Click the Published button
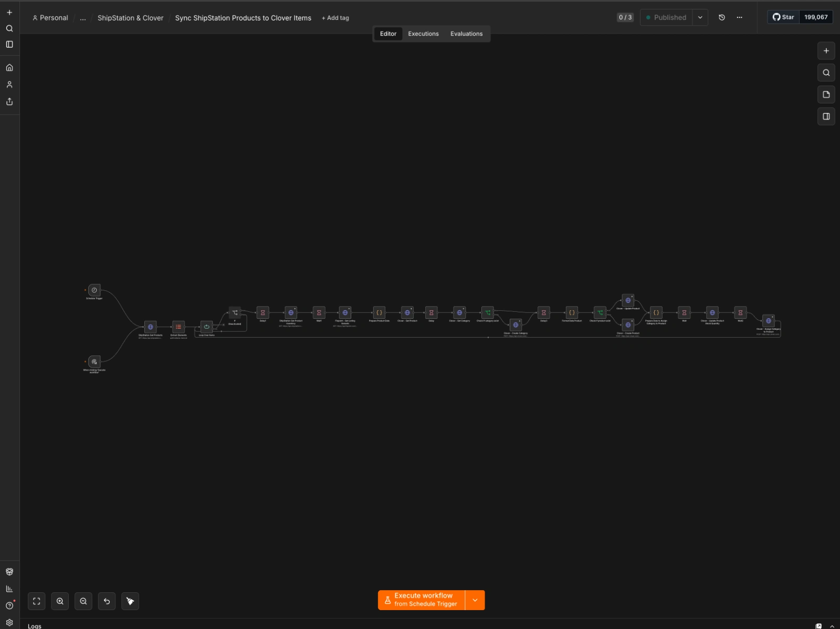This screenshot has height=629, width=840. tap(666, 17)
